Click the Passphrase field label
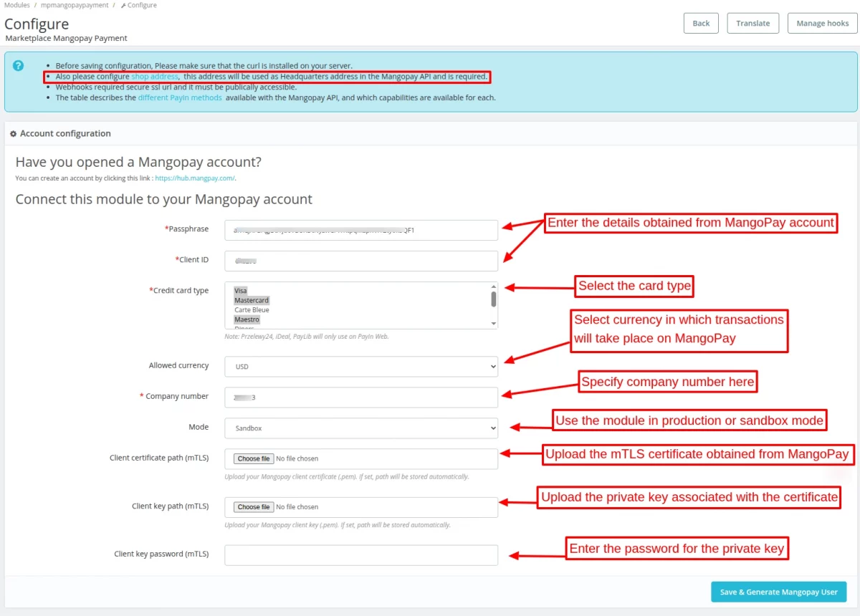Viewport: 860px width, 616px height. [186, 229]
